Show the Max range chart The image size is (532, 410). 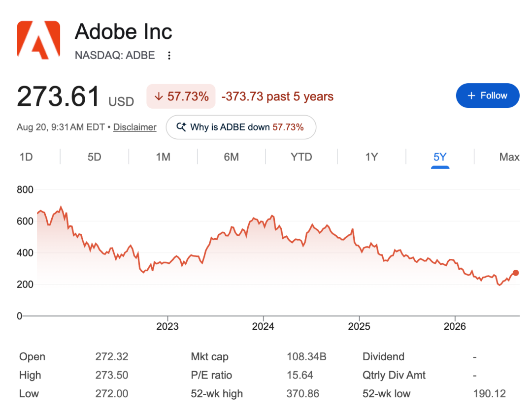click(509, 157)
